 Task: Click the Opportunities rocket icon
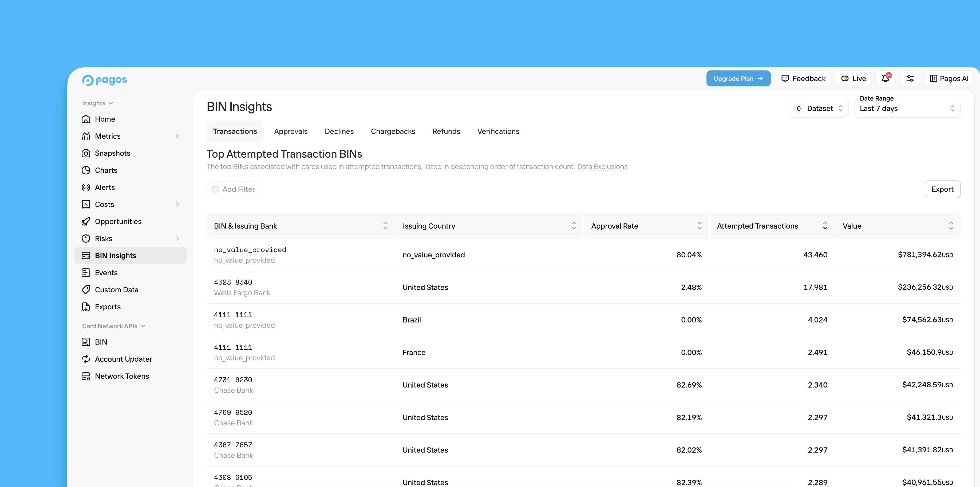coord(86,221)
